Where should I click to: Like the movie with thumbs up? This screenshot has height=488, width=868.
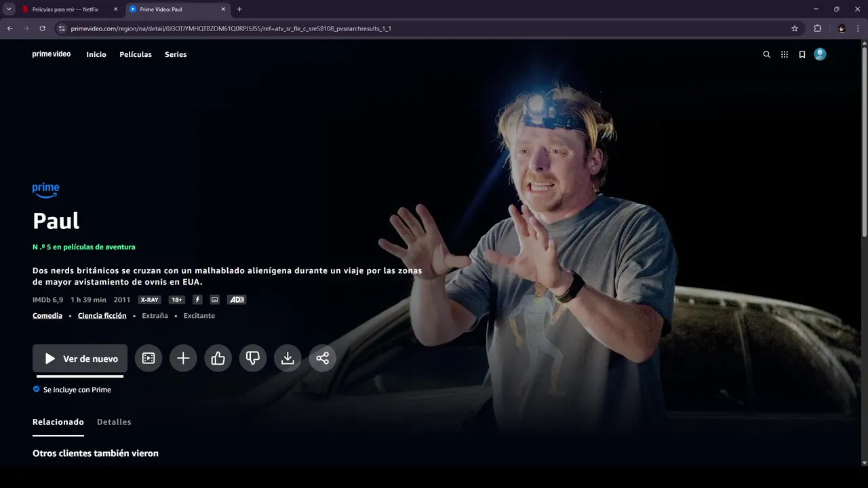pos(218,359)
